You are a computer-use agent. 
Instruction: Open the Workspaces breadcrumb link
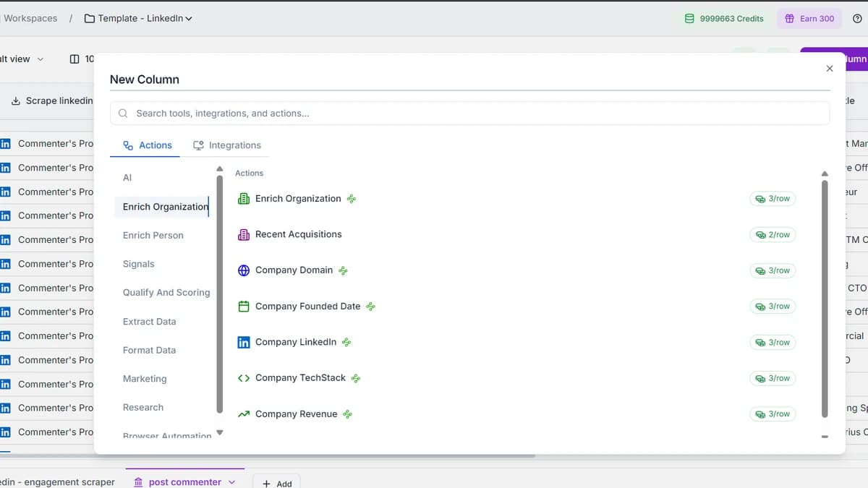[29, 18]
